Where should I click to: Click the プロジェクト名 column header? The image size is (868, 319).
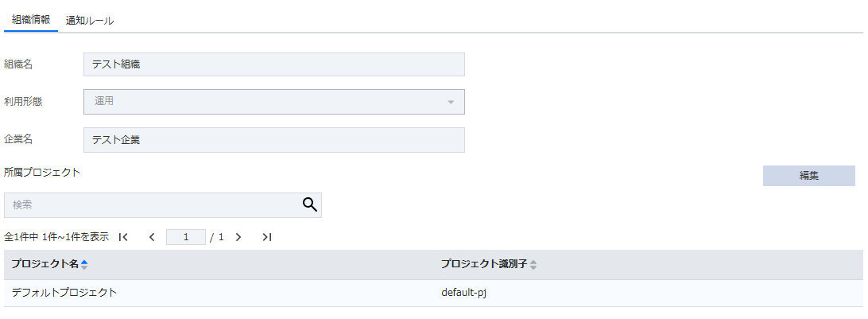coord(45,264)
